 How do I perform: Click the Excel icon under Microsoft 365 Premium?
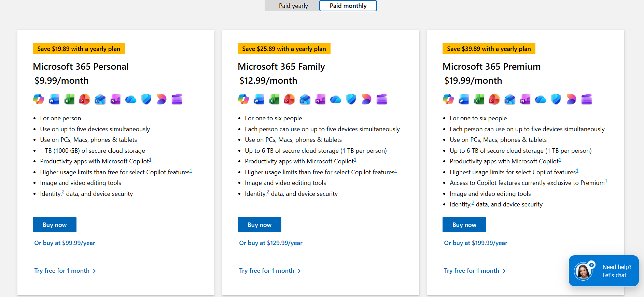tap(479, 99)
